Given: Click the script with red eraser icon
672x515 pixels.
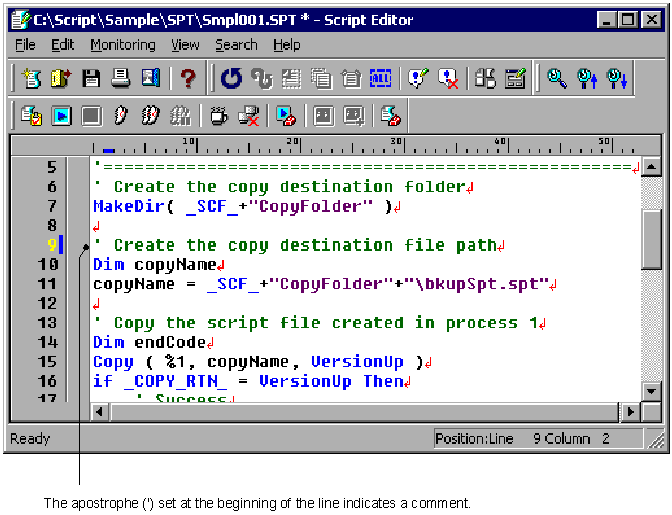Looking at the screenshot, I should point(391,116).
